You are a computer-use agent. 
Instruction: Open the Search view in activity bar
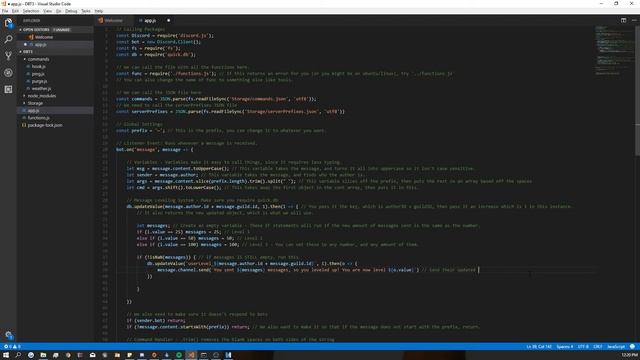(8, 39)
